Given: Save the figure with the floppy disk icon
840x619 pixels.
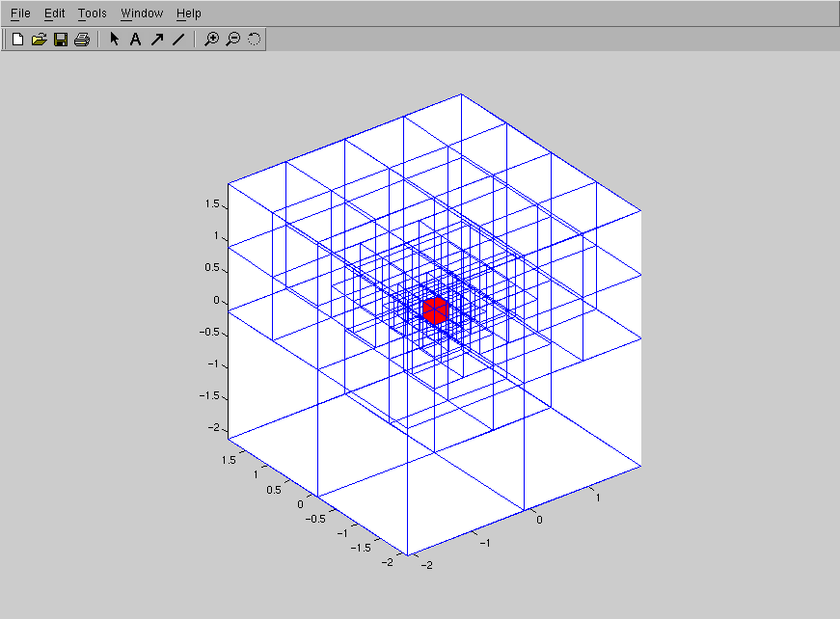Looking at the screenshot, I should (60, 40).
